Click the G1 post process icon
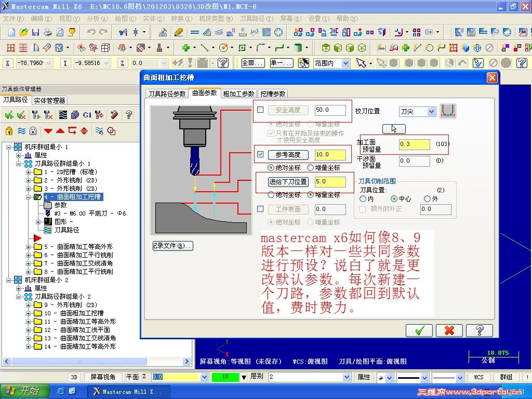The width and height of the screenshot is (532, 399). (x=87, y=115)
